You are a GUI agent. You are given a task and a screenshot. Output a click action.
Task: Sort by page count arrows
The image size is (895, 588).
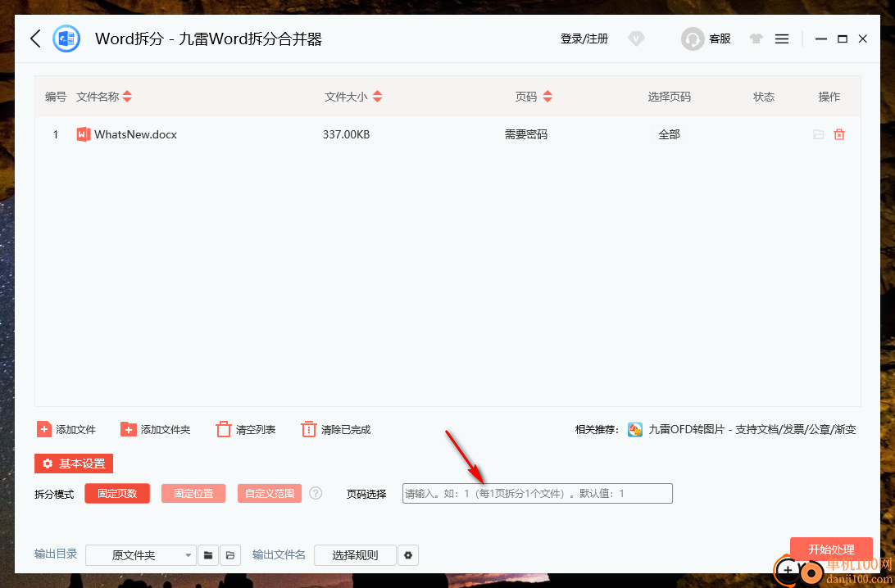tap(547, 97)
